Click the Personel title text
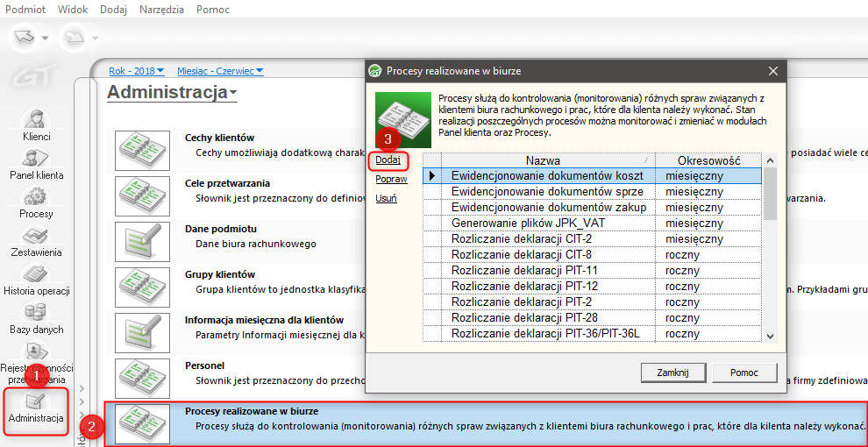The height and width of the screenshot is (447, 868). pos(204,365)
